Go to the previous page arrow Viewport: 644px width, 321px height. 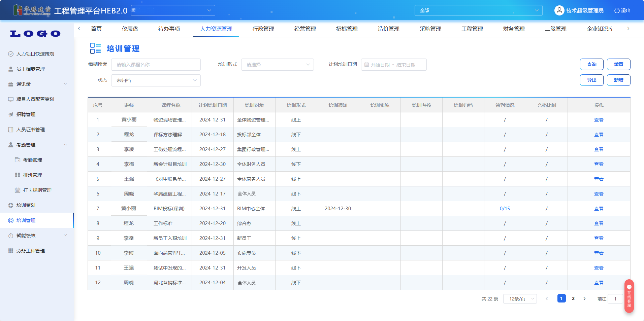[547, 299]
